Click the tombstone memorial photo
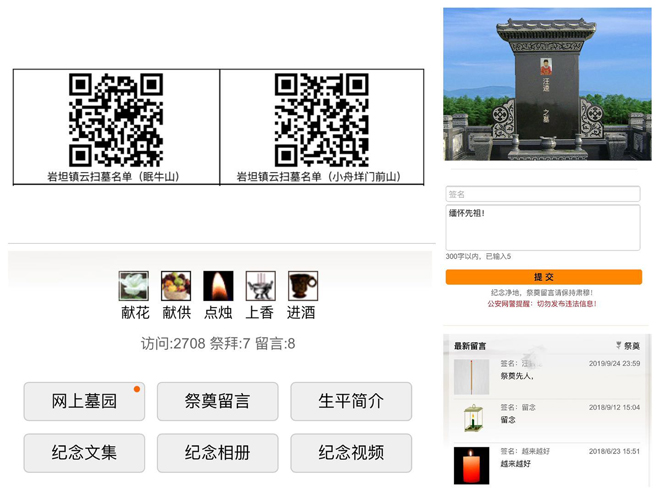Image resolution: width=660 pixels, height=495 pixels. [x=547, y=84]
